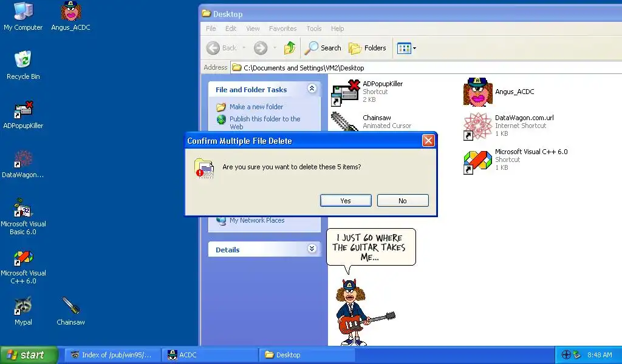
Task: Open the Favorites menu
Action: coord(283,29)
